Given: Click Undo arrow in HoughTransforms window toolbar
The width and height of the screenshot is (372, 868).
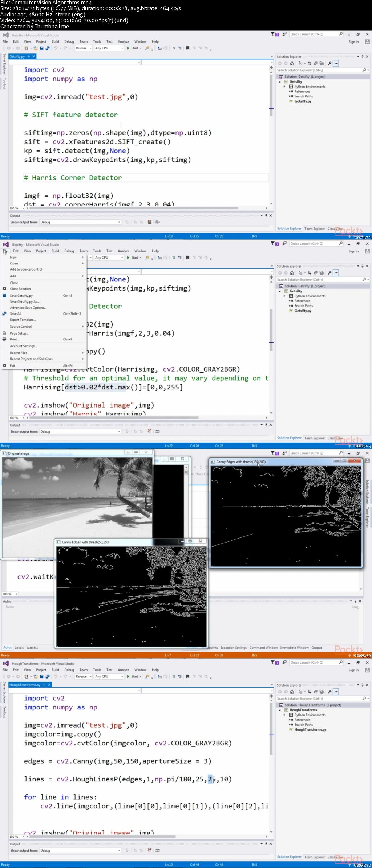Looking at the screenshot, I should click(x=56, y=676).
